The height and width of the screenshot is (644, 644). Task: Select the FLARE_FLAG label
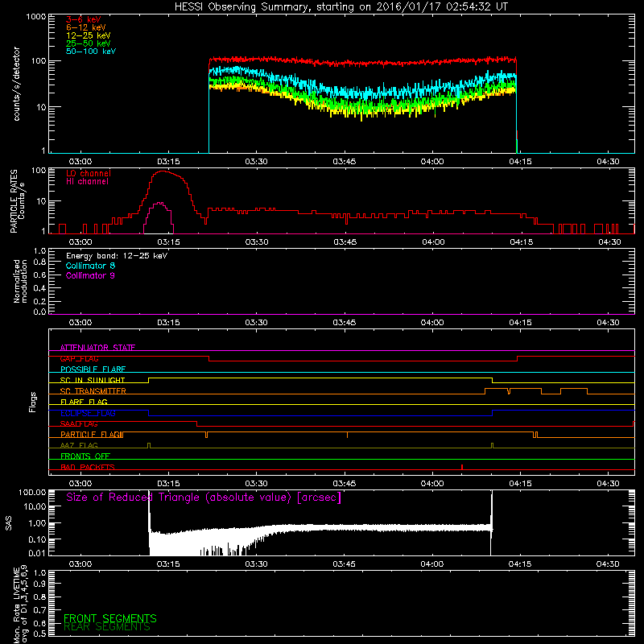click(84, 402)
